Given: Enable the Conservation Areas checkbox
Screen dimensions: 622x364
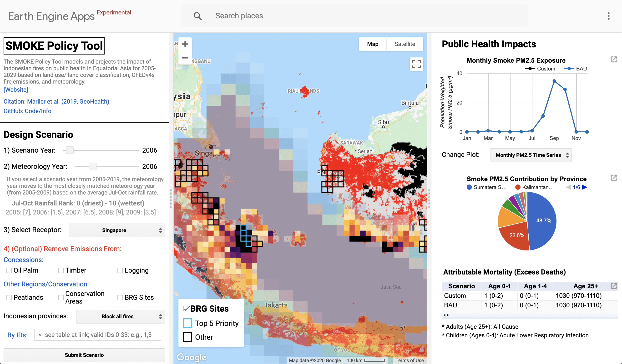Looking at the screenshot, I should 61,298.
